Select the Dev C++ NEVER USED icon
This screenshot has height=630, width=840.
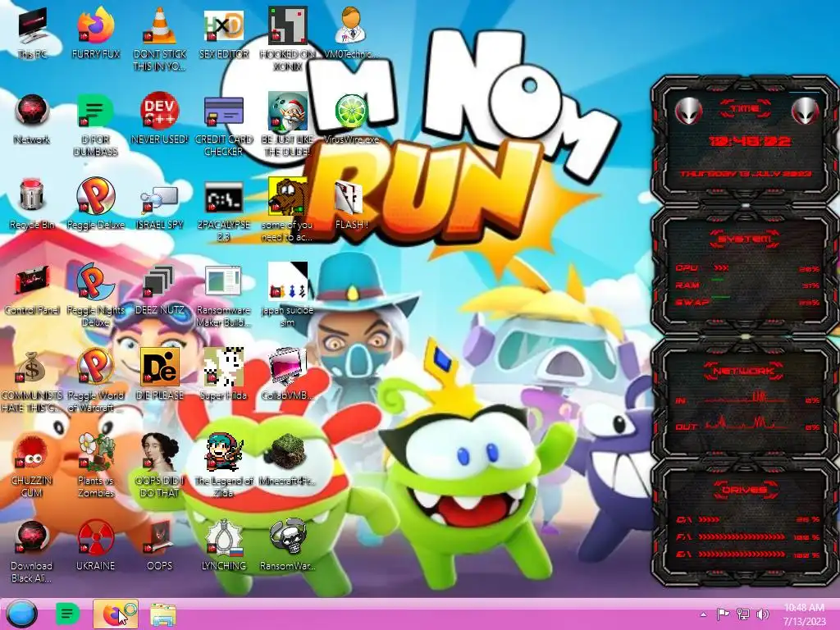click(160, 112)
